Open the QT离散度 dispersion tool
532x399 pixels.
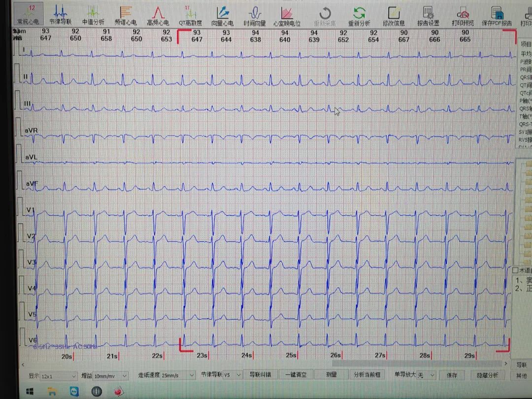pos(190,16)
